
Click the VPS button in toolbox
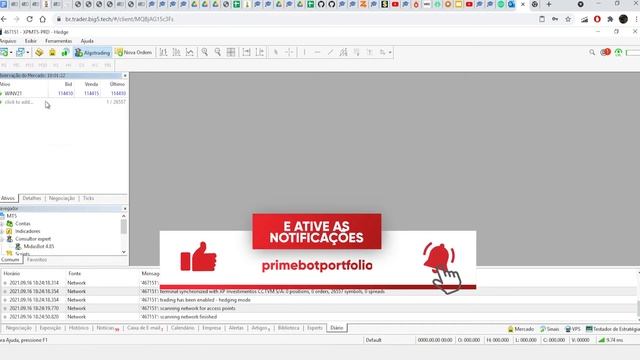(573, 329)
